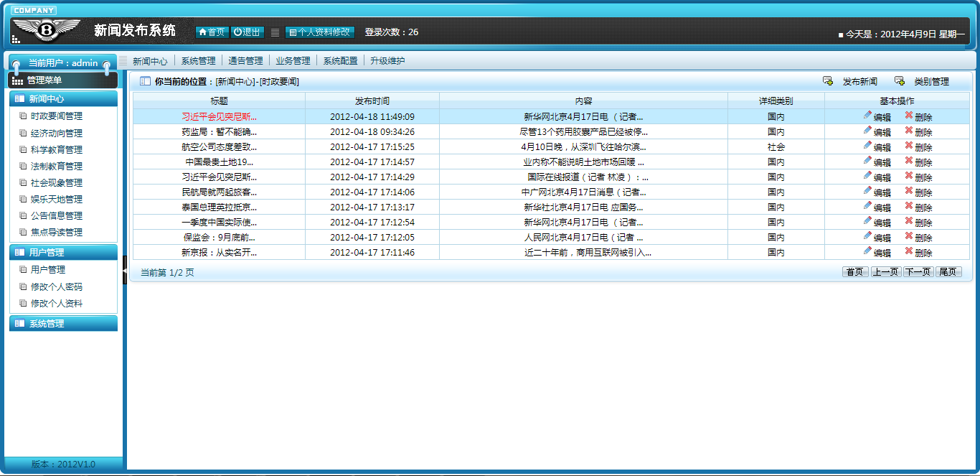Open 系统管理 top menu
980x476 pixels.
[198, 61]
